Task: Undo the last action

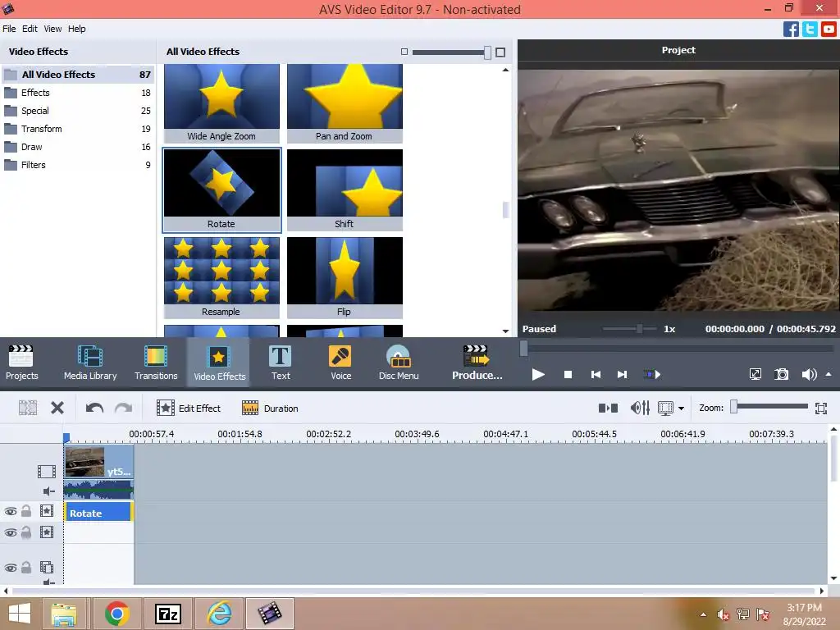Action: [94, 409]
